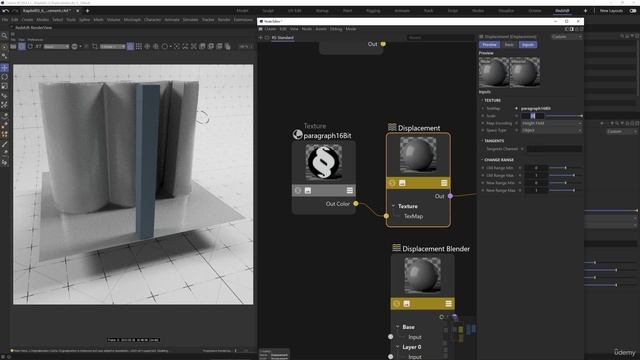This screenshot has width=640, height=360.
Task: Click the search magnifier icon in left toolbar
Action: (x=4, y=36)
